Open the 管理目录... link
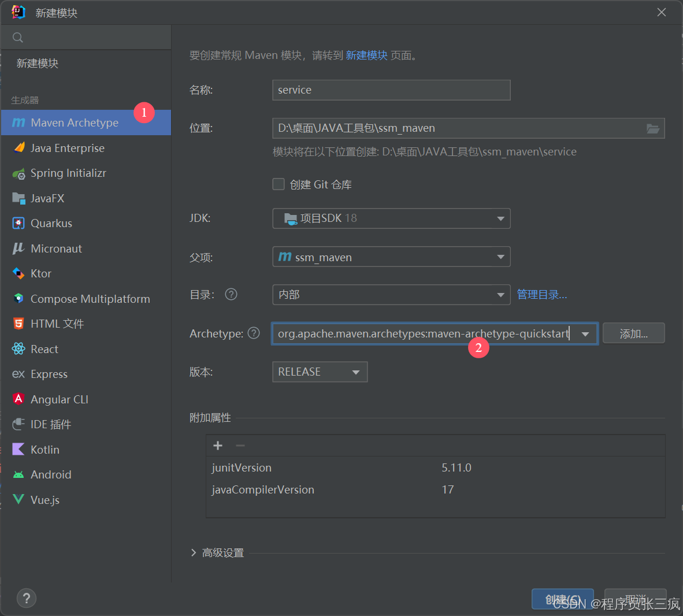This screenshot has height=616, width=683. click(x=542, y=295)
